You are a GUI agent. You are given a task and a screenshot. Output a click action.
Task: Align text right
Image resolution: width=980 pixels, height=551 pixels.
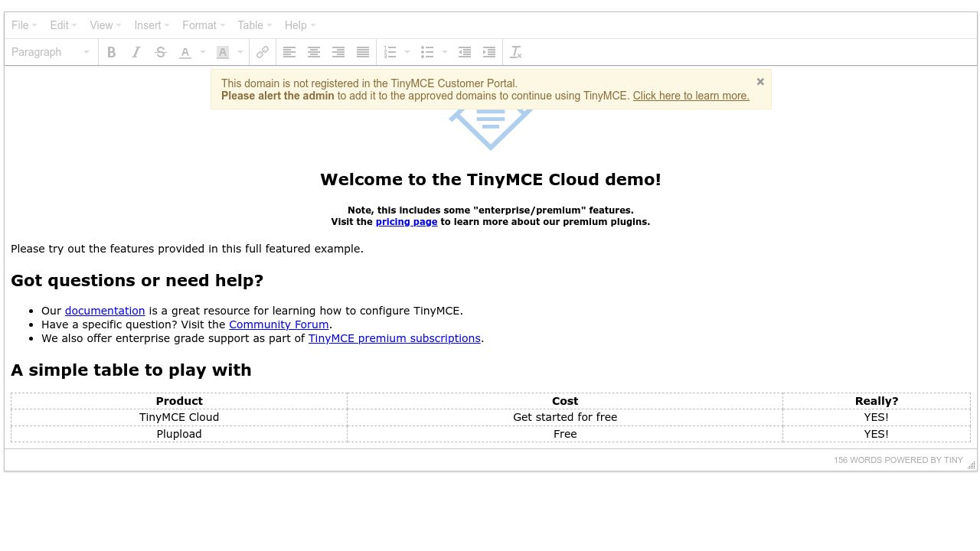click(x=338, y=52)
